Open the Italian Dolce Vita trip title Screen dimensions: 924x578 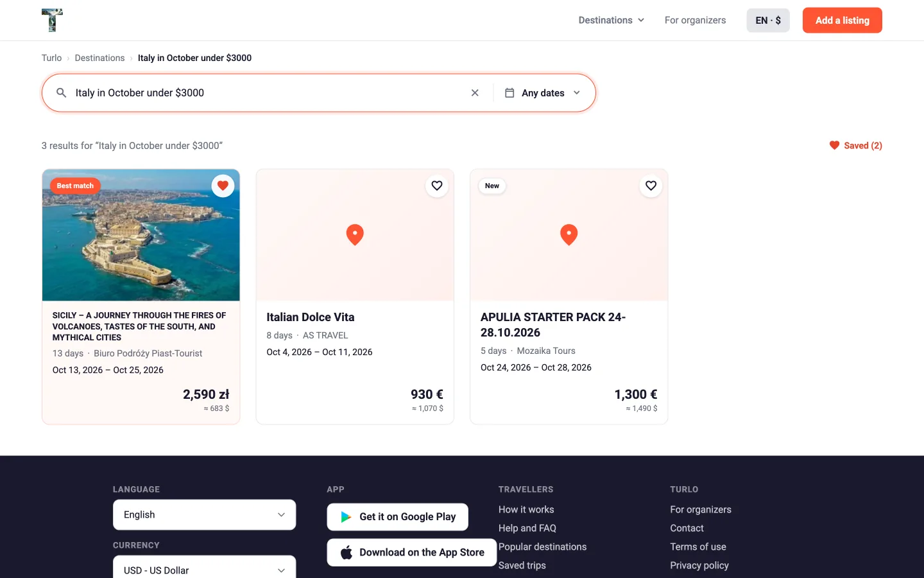click(x=311, y=317)
